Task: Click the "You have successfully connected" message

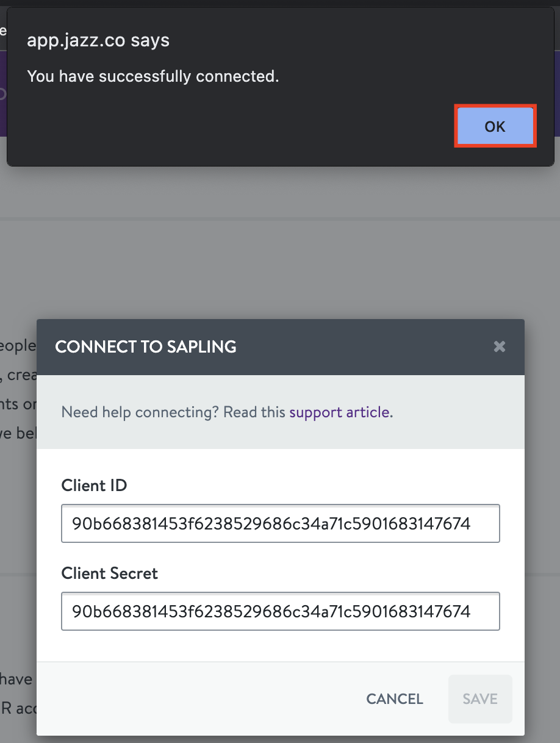Action: (x=153, y=76)
